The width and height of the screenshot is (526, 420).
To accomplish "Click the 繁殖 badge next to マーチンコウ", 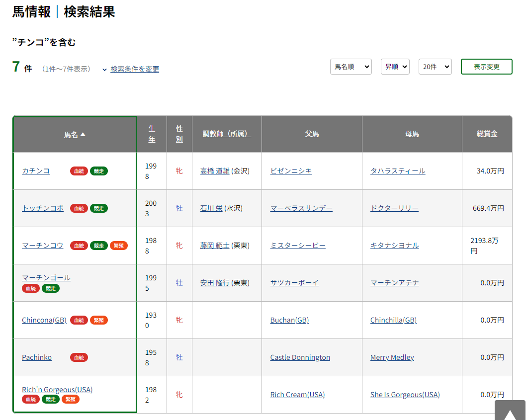I will [x=119, y=246].
